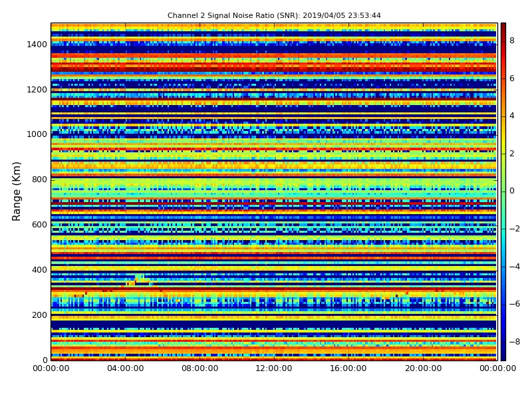Click the 08:00:00 time tick label
This screenshot has width=532, height=399.
(200, 368)
